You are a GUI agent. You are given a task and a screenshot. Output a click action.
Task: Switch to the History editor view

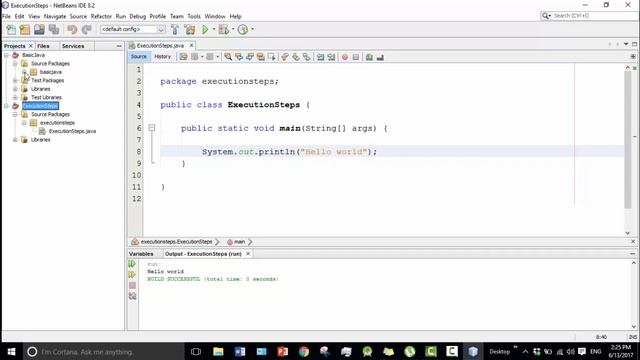(x=162, y=57)
